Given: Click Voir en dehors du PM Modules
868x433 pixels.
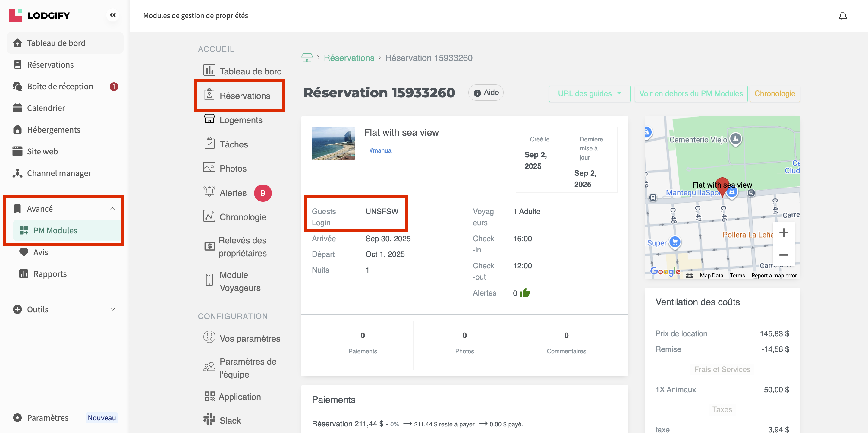Looking at the screenshot, I should point(691,93).
